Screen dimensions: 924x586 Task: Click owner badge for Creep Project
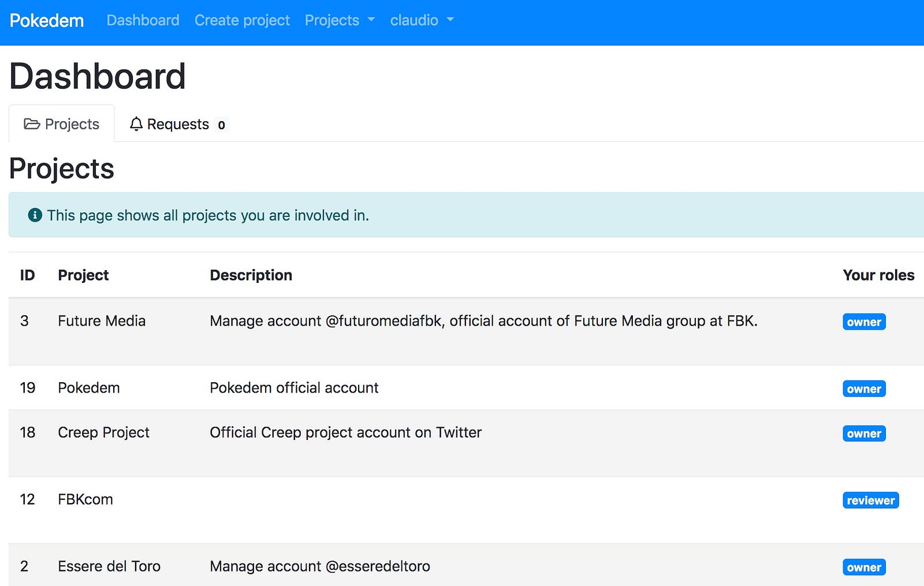pos(864,434)
